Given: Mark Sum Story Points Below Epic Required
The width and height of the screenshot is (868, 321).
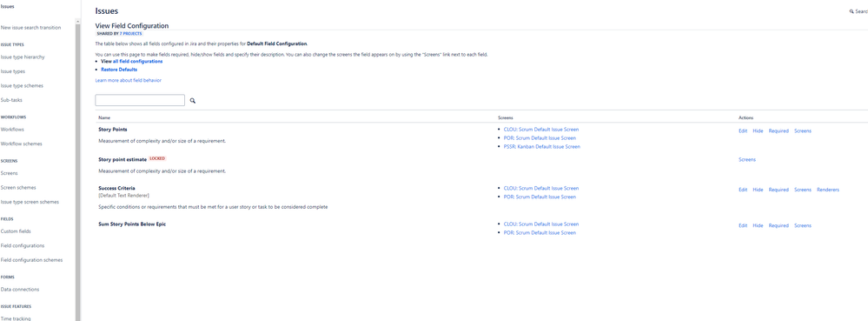Looking at the screenshot, I should (779, 225).
